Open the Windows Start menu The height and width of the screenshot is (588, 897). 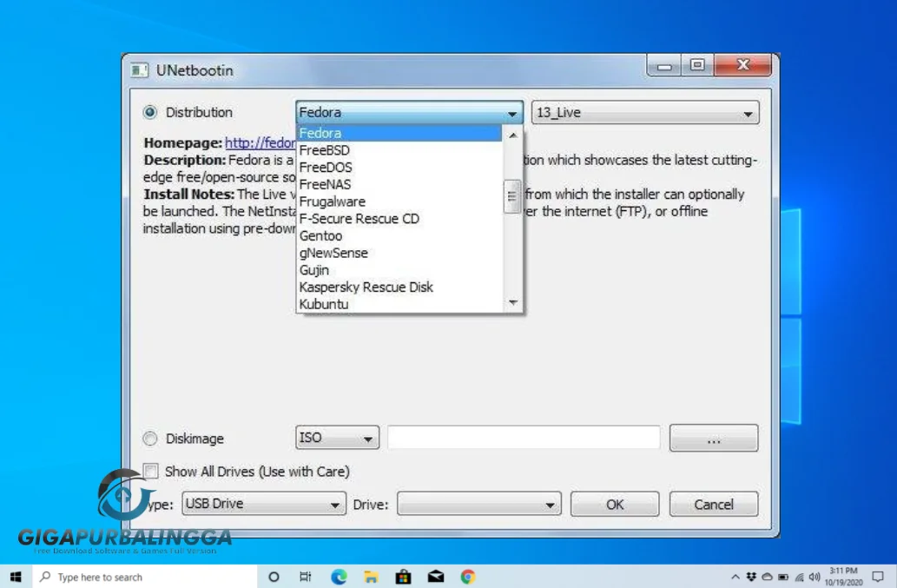[15, 577]
